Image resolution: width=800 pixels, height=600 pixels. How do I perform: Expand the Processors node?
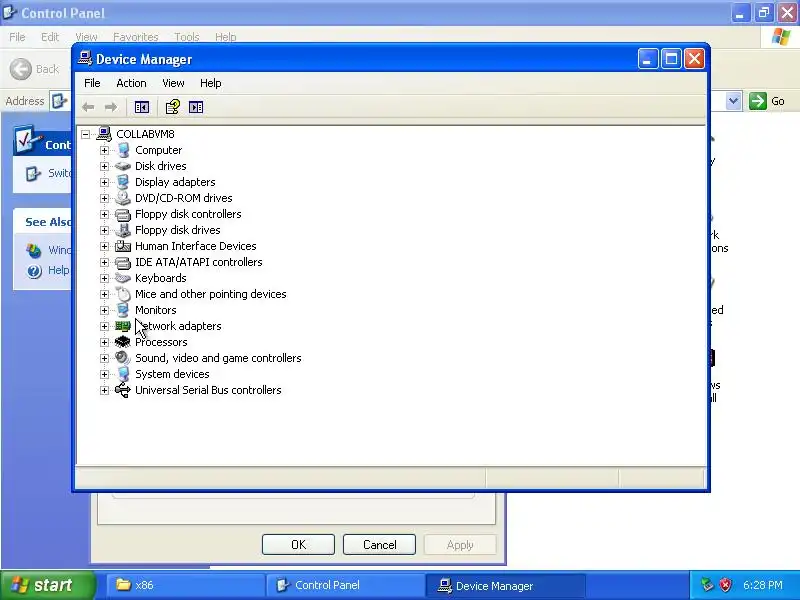[104, 342]
